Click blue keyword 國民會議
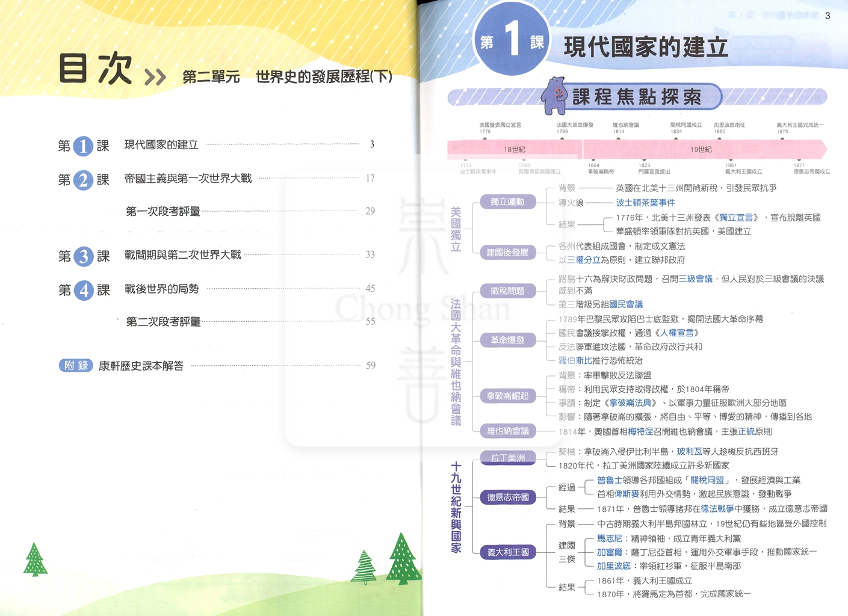 tap(626, 304)
